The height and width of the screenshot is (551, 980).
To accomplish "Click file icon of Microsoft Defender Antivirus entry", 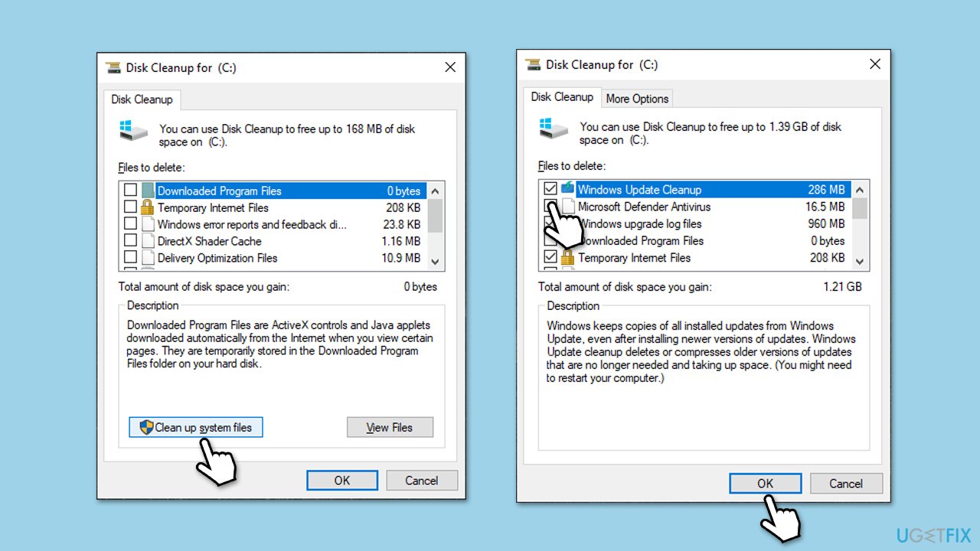I will [x=568, y=206].
